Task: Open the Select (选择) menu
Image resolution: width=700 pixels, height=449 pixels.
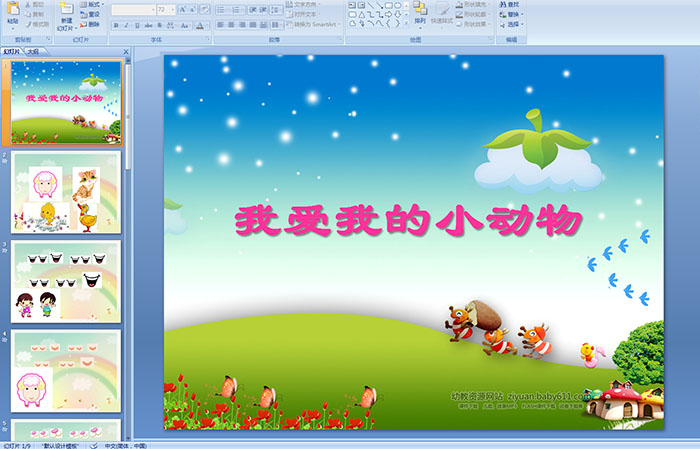Action: click(x=511, y=24)
